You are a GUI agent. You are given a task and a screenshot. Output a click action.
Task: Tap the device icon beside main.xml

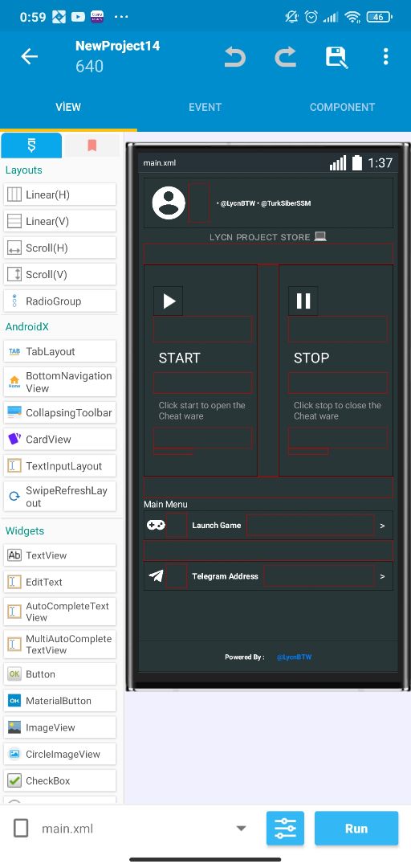pos(20,829)
